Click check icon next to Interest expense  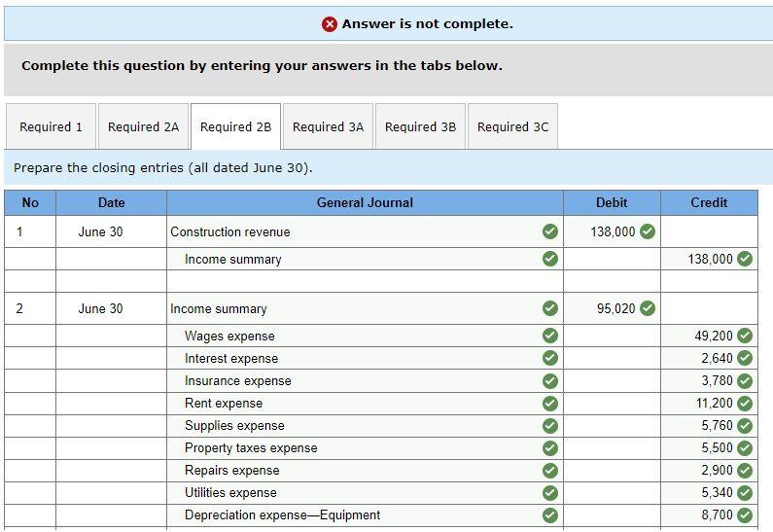coord(550,358)
